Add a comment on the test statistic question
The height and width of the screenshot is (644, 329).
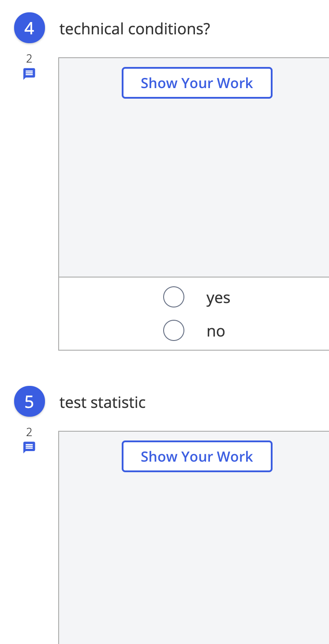click(x=29, y=447)
